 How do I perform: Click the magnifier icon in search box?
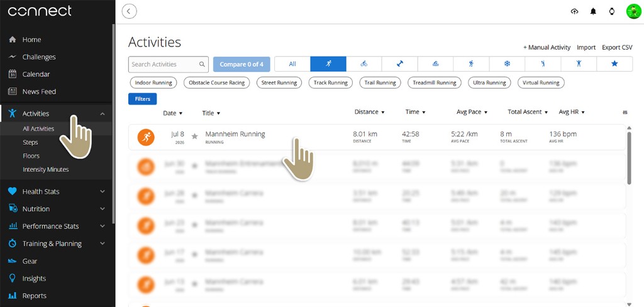click(x=202, y=65)
